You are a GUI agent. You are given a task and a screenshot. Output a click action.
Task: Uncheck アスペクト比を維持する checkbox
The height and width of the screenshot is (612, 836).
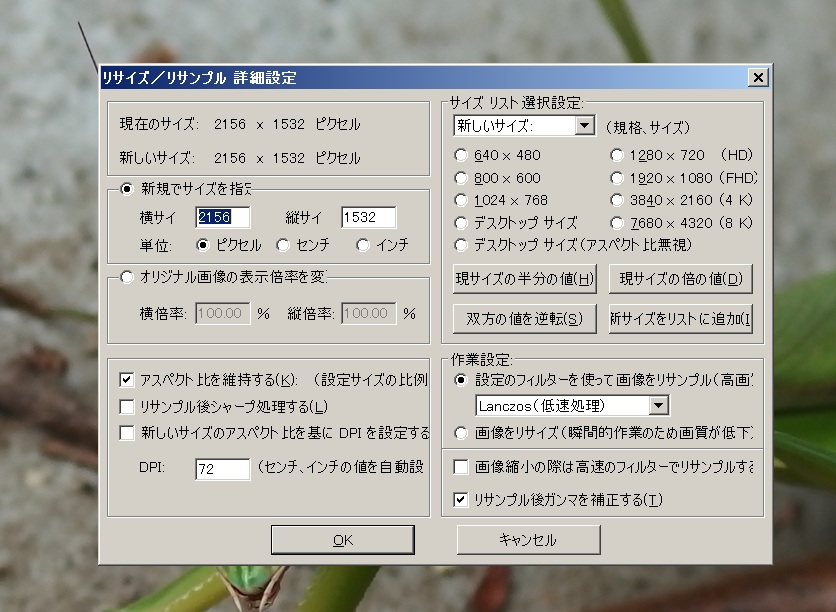pyautogui.click(x=127, y=380)
